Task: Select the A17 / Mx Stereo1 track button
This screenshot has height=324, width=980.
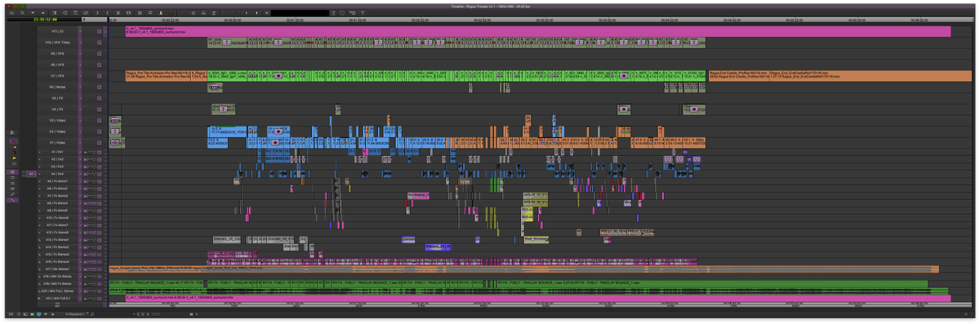Action: [x=57, y=269]
